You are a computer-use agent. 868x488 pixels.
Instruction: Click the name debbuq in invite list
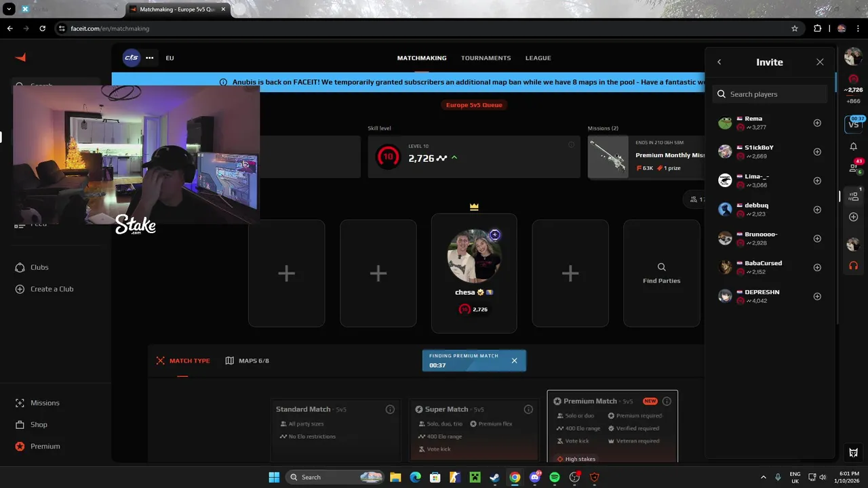click(756, 205)
